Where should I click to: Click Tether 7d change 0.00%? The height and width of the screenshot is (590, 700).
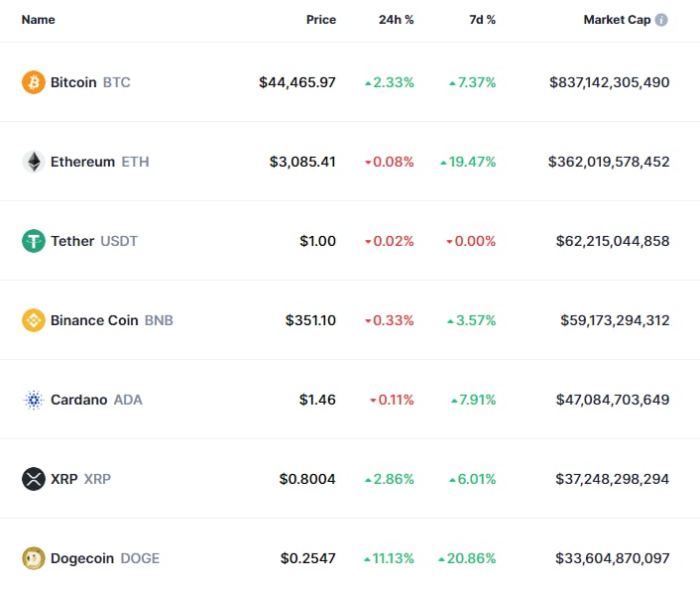(471, 241)
